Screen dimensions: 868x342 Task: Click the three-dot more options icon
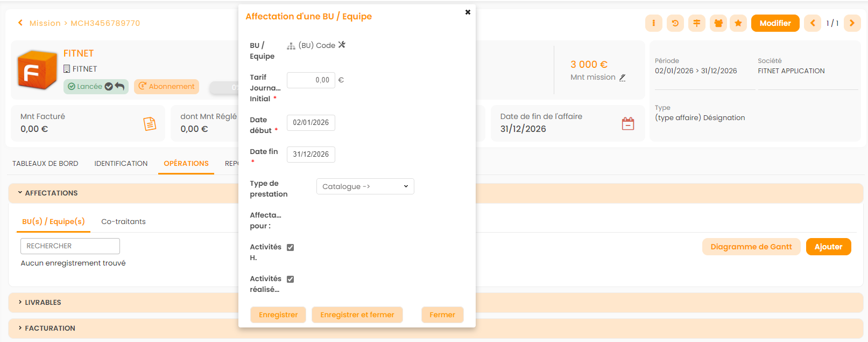653,23
